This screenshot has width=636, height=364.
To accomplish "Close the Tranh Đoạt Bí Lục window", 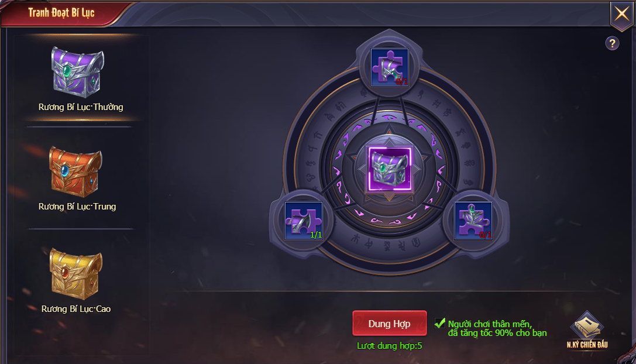I will 621,14.
